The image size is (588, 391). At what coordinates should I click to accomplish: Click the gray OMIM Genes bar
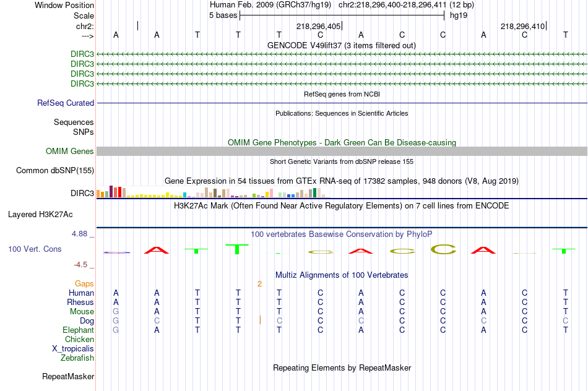342,151
